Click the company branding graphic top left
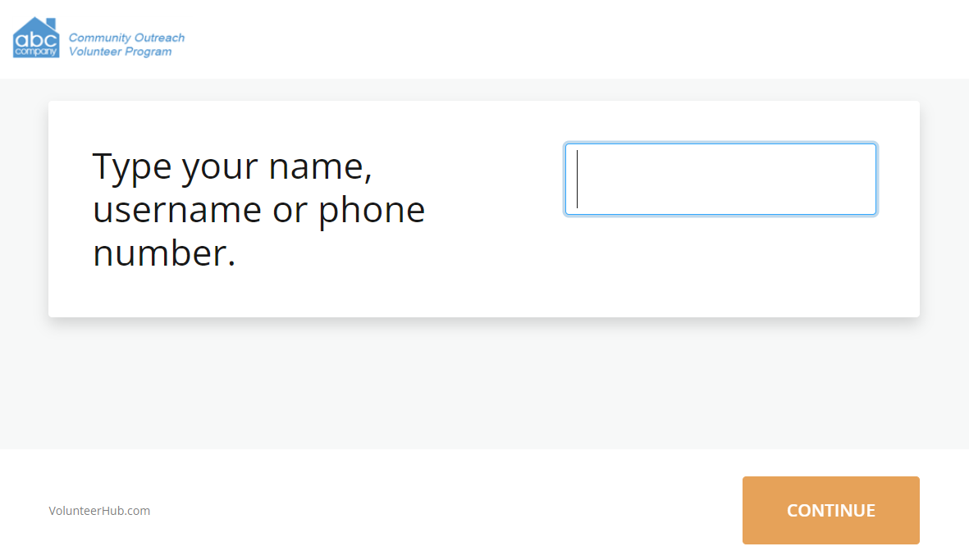The image size is (969, 560). coord(34,36)
